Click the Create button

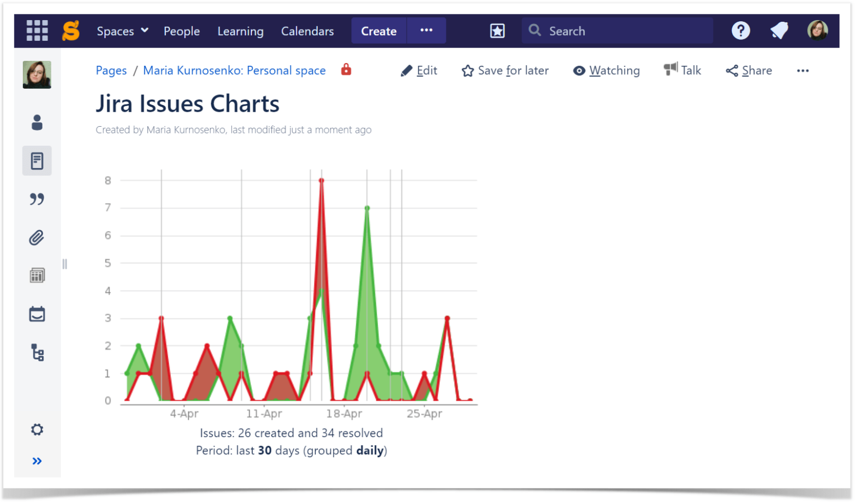point(379,31)
